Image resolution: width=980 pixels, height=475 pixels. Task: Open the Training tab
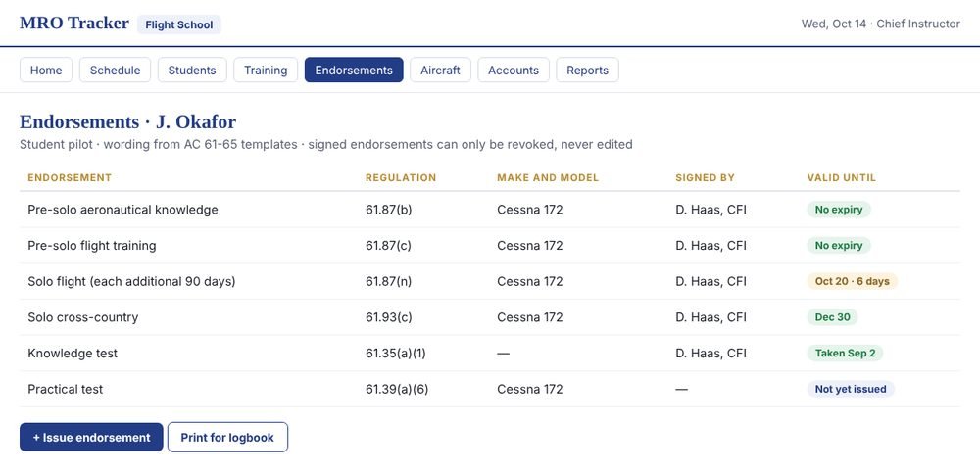(x=266, y=70)
